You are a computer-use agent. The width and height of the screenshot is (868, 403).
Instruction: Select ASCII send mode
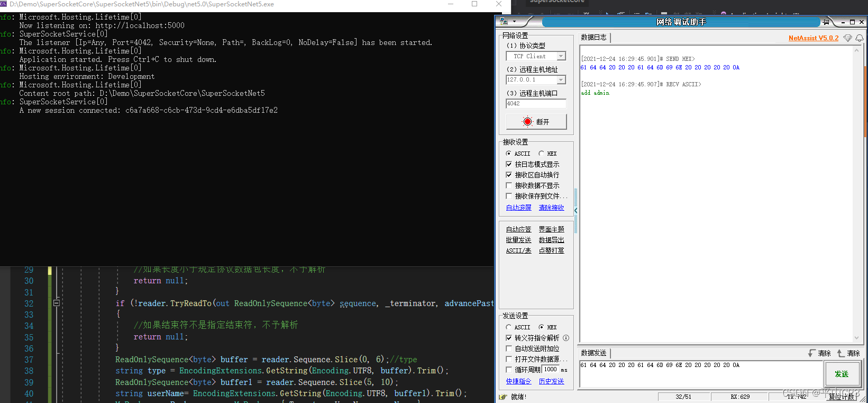click(x=508, y=327)
